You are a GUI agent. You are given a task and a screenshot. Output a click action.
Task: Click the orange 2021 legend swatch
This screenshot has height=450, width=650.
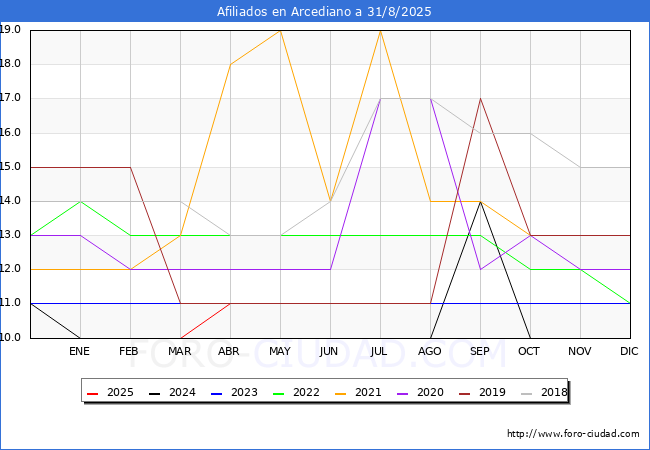pos(340,393)
